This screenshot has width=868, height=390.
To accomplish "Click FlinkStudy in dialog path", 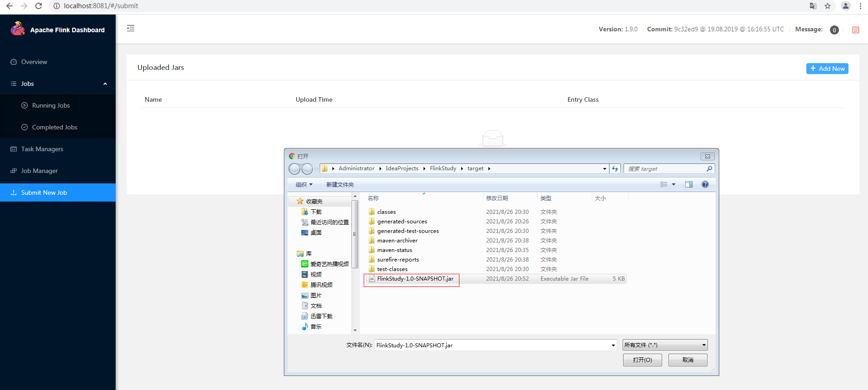I will (x=443, y=168).
